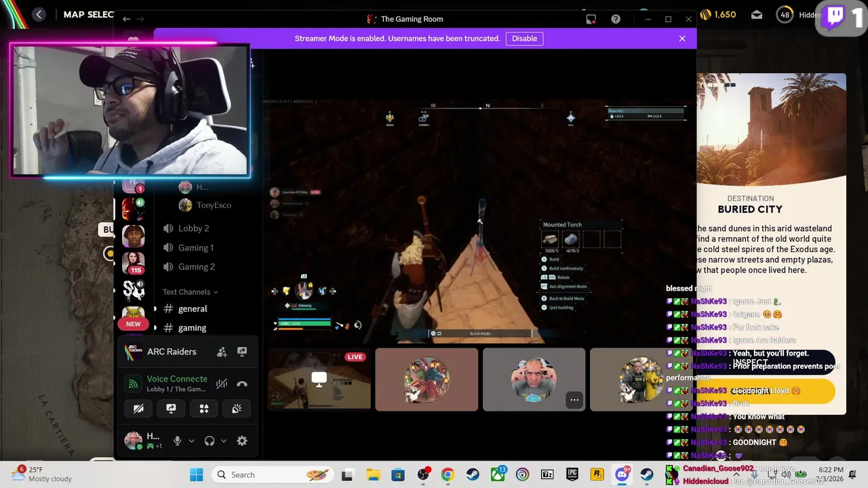Launch Microsoft Store from taskbar

(397, 474)
